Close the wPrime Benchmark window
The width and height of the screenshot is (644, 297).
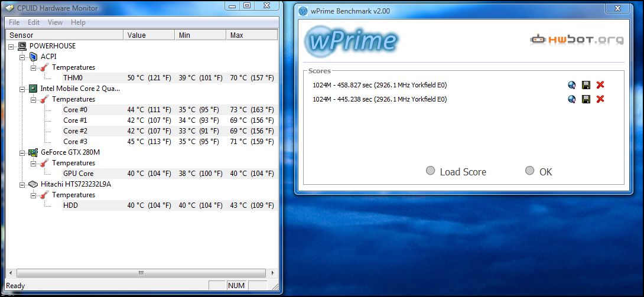618,9
